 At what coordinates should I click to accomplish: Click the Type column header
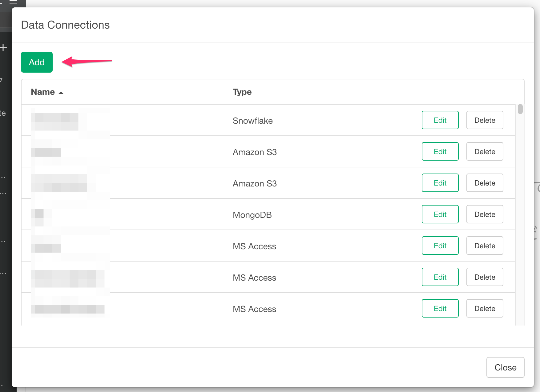(242, 92)
